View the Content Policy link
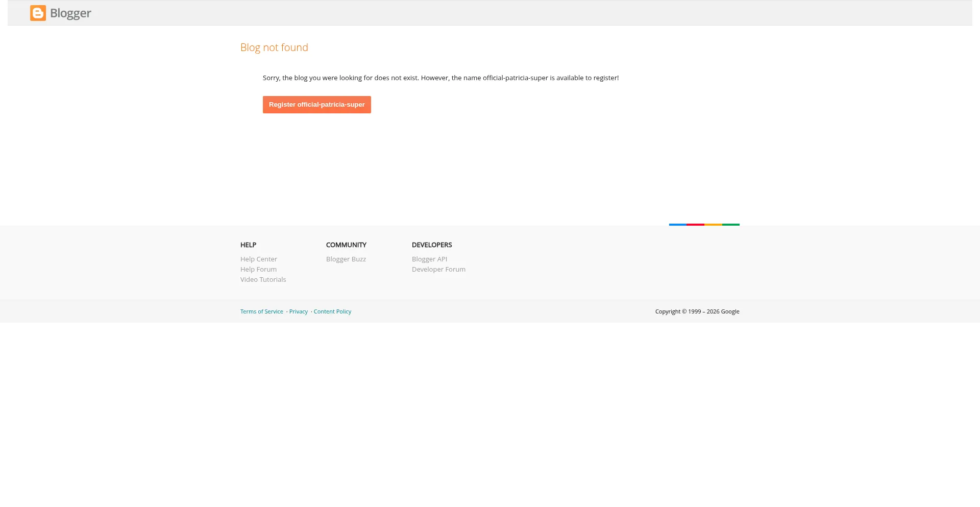This screenshot has height=507, width=980. 332,311
